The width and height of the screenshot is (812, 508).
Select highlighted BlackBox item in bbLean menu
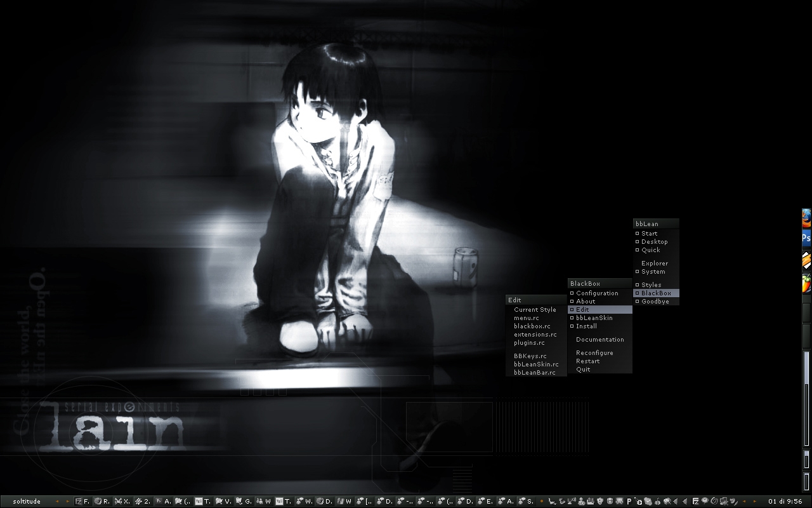coord(656,293)
